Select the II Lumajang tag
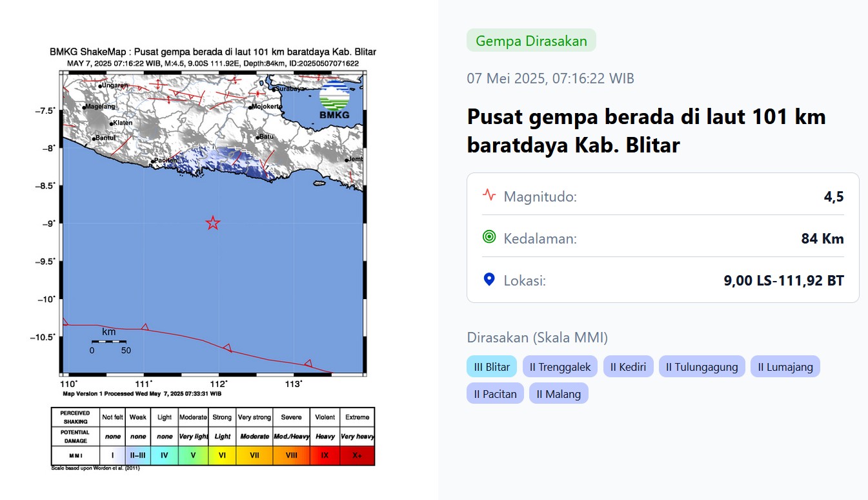 tap(785, 367)
